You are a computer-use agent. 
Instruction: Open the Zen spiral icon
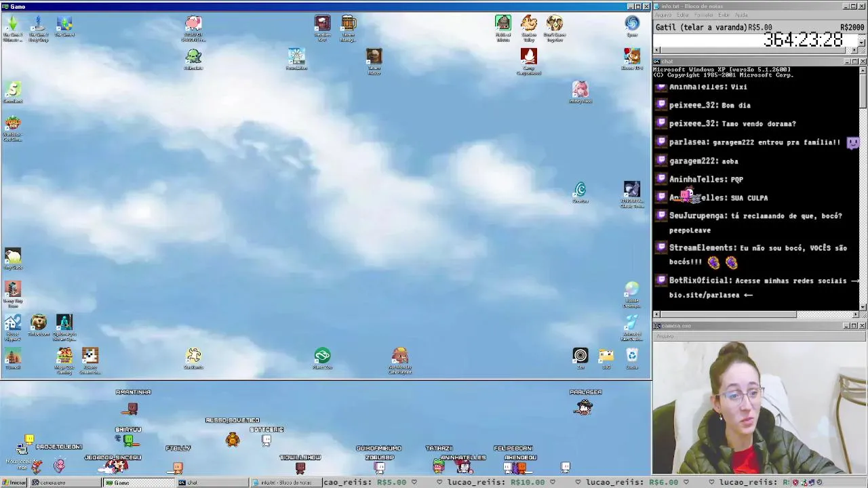point(580,358)
